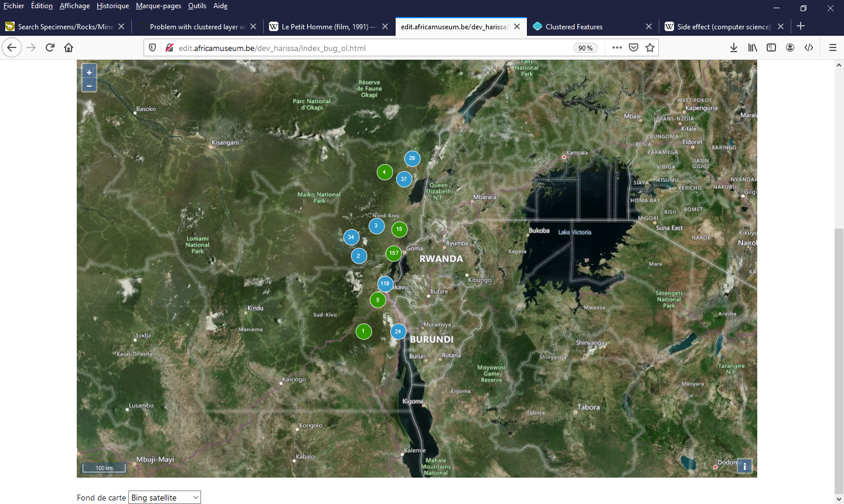Select the cluster marker labeled 119
The image size is (844, 504).
[x=384, y=284]
